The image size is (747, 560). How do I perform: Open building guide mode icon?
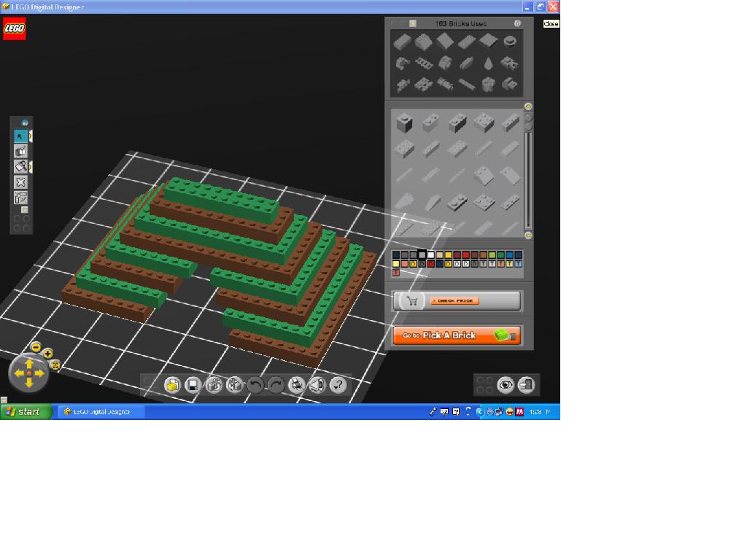pyautogui.click(x=527, y=385)
